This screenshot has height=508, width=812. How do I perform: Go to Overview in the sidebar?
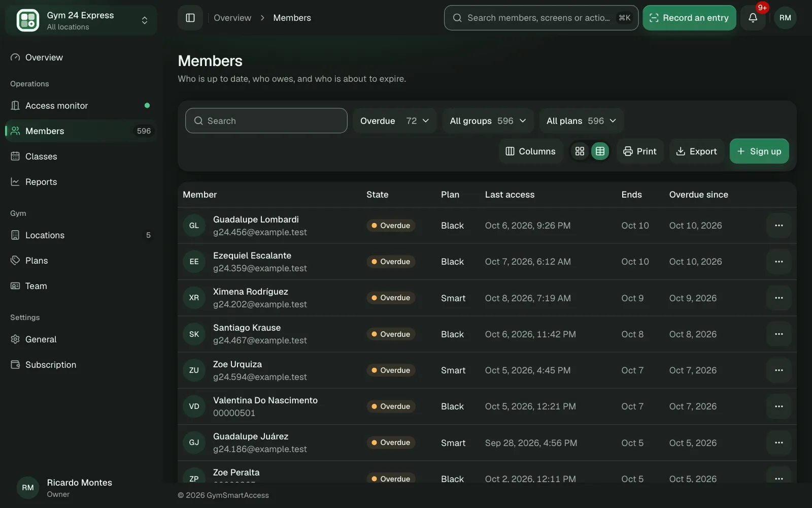(81, 57)
